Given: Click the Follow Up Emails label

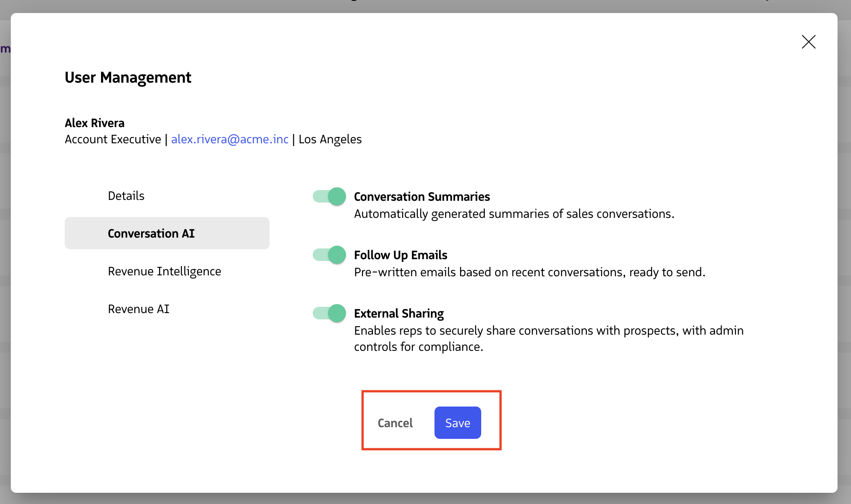Looking at the screenshot, I should click(x=400, y=255).
